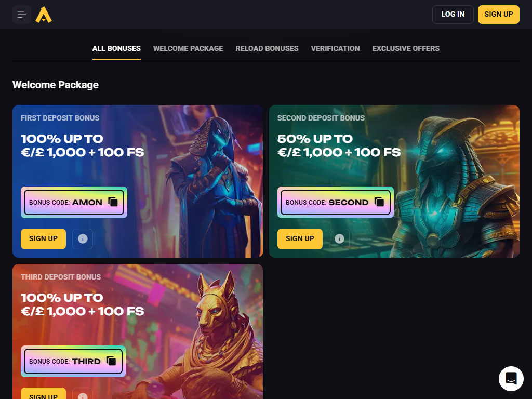Sign up on the first deposit card
This screenshot has height=399, width=532.
click(44, 239)
